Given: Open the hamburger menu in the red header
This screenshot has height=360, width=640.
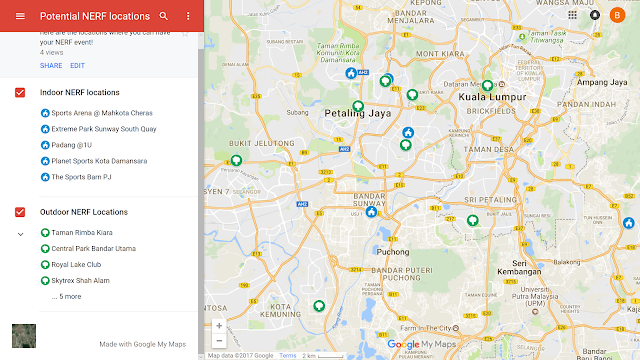Looking at the screenshot, I should click(20, 16).
